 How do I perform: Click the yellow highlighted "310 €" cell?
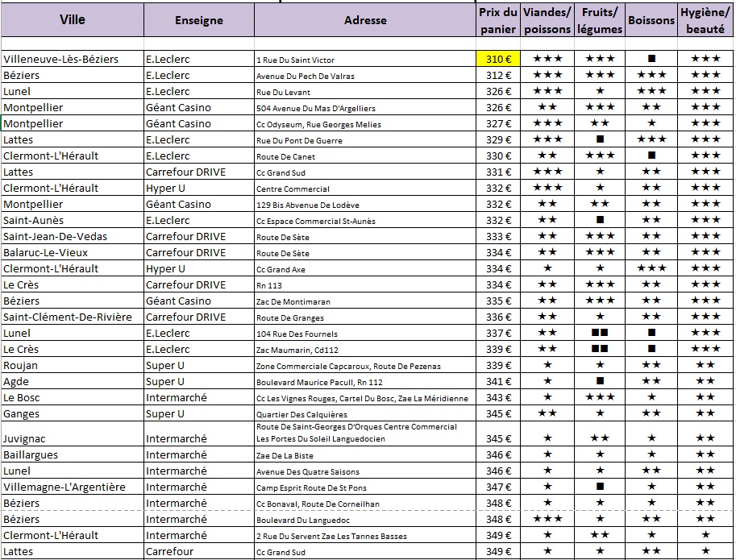tap(498, 59)
